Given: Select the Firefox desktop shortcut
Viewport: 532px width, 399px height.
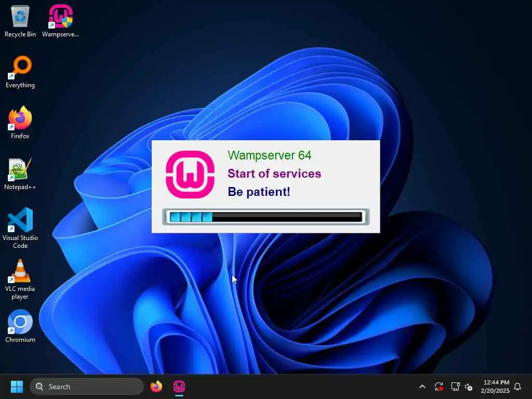Looking at the screenshot, I should click(20, 123).
